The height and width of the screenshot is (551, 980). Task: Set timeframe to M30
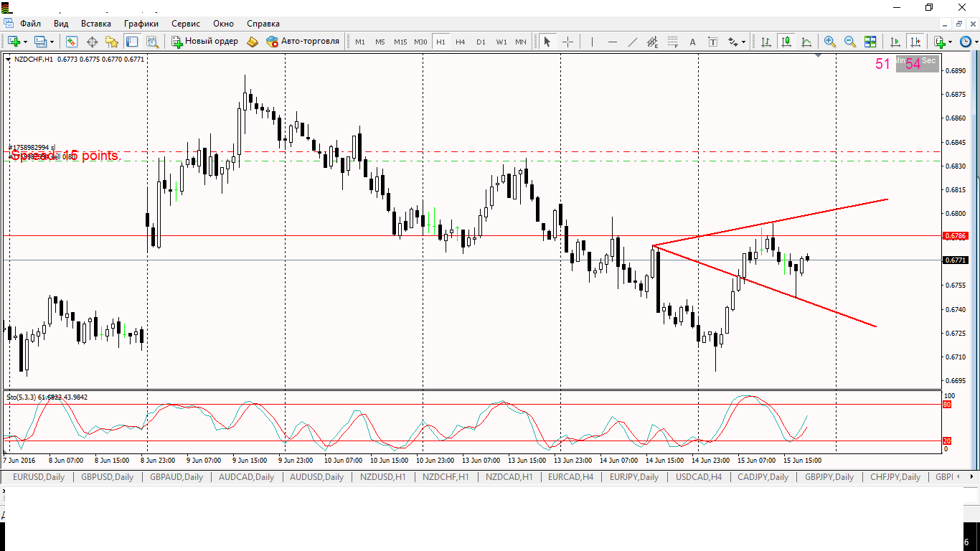tap(420, 42)
